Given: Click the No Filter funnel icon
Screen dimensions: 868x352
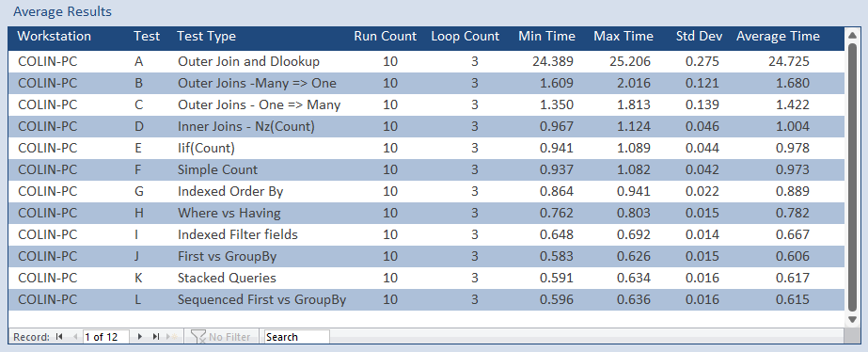Looking at the screenshot, I should tap(198, 337).
